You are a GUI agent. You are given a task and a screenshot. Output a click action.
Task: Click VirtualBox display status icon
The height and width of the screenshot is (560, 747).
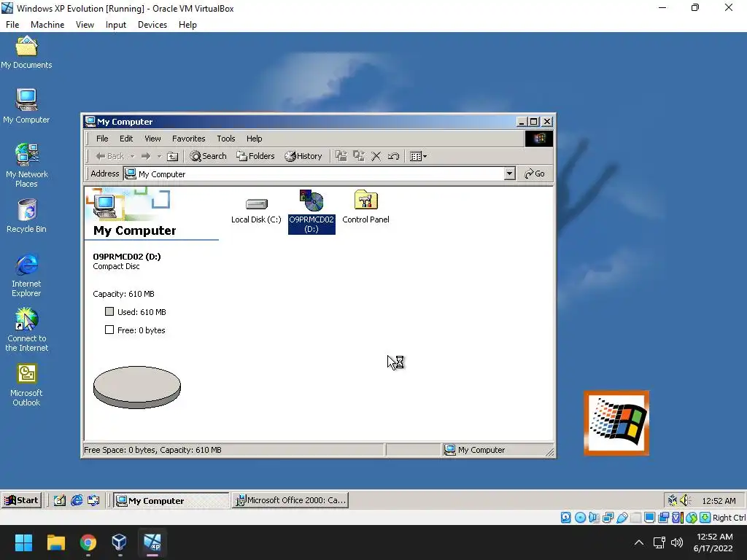coord(649,518)
